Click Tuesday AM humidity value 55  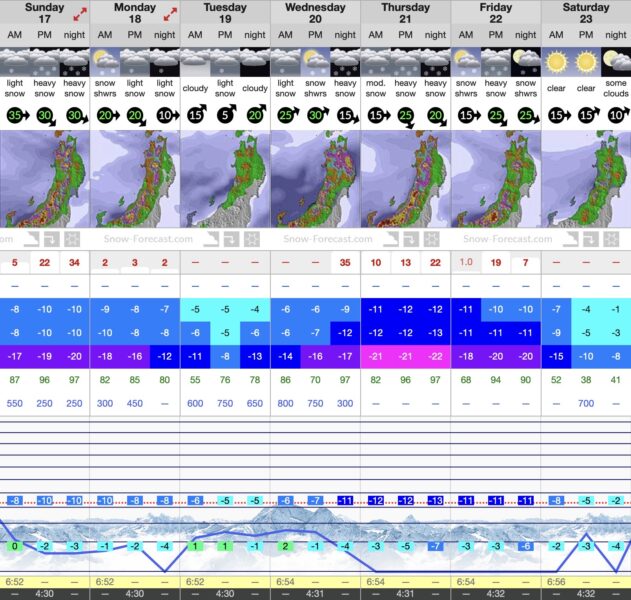pyautogui.click(x=195, y=380)
